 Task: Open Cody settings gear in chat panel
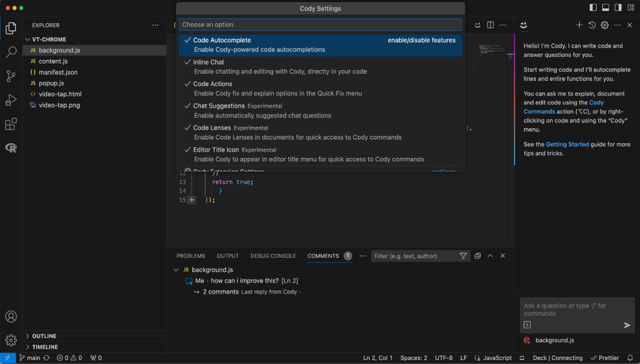coord(604,25)
